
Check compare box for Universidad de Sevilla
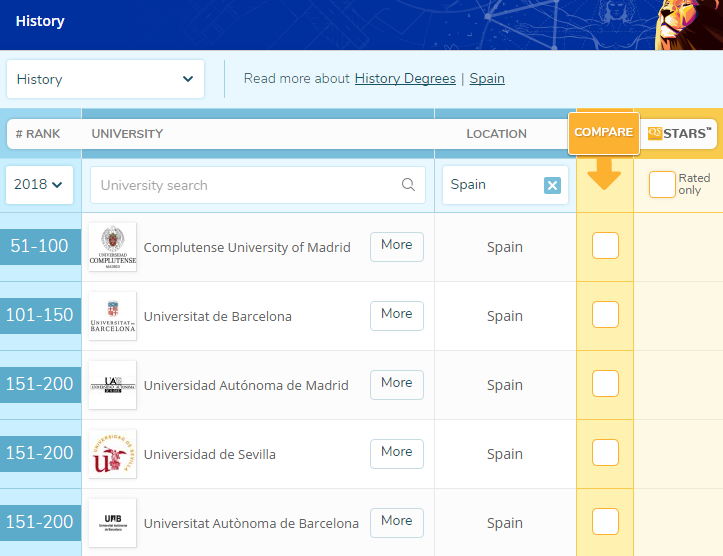click(605, 453)
